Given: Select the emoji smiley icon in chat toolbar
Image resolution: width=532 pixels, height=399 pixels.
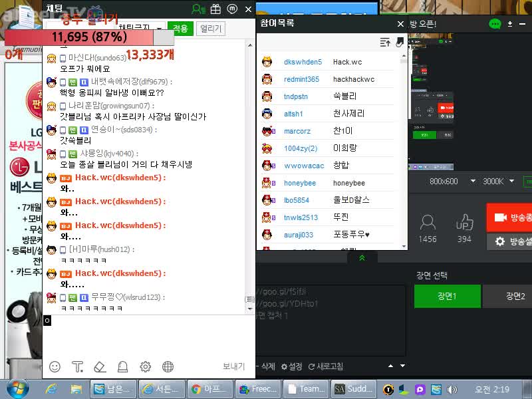Looking at the screenshot, I should pos(55,366).
